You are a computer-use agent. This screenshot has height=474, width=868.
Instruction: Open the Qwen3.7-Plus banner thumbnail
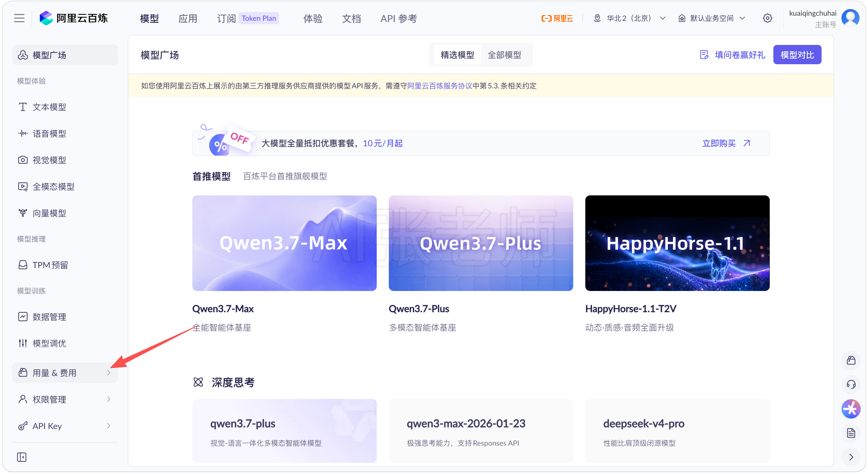click(481, 243)
